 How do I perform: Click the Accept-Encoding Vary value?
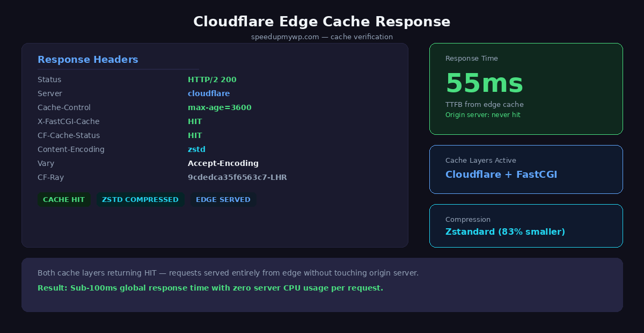[223, 163]
